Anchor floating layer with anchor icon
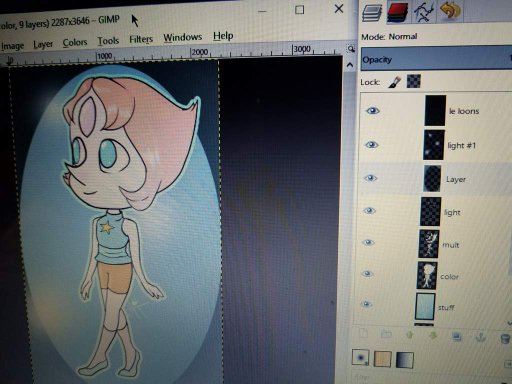 (481, 338)
